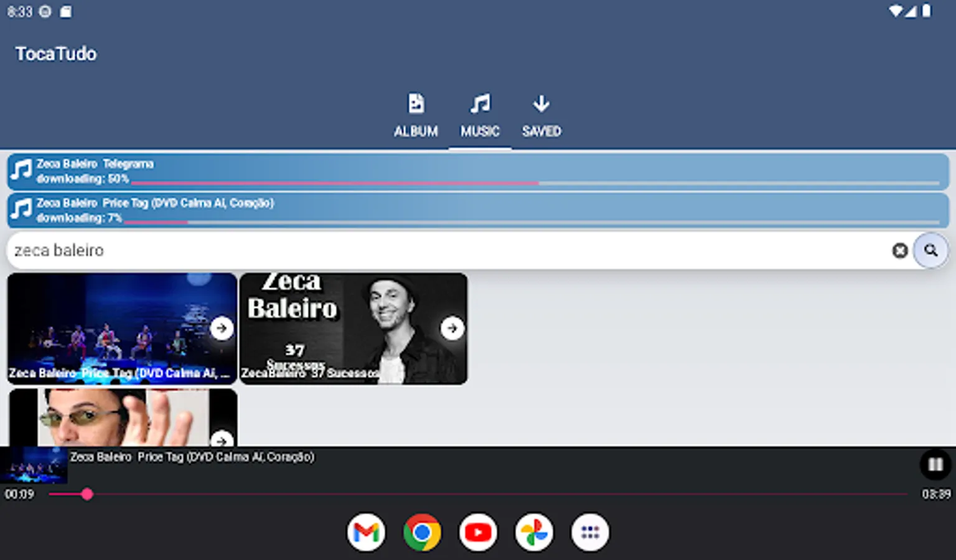Switch to the MUSIC tab
This screenshot has height=560, width=956.
point(480,116)
